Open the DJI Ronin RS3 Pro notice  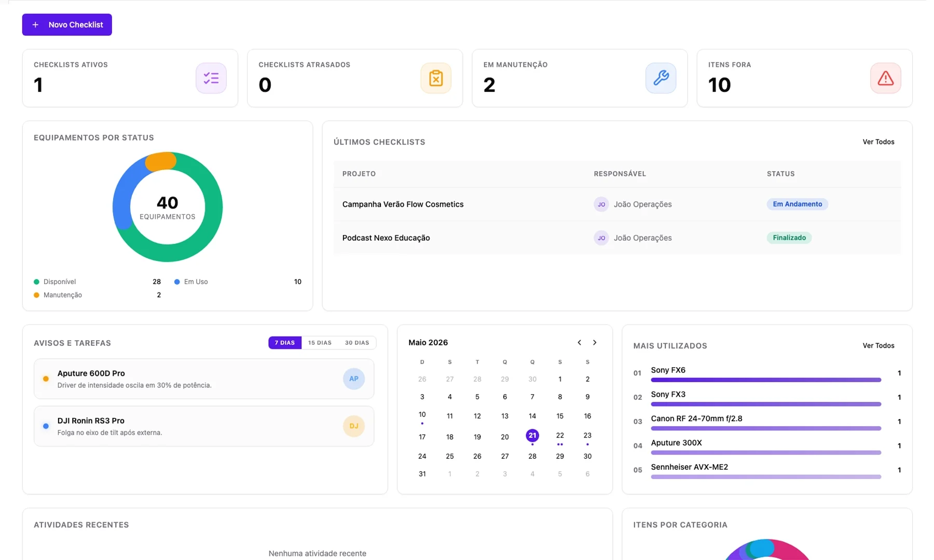204,426
